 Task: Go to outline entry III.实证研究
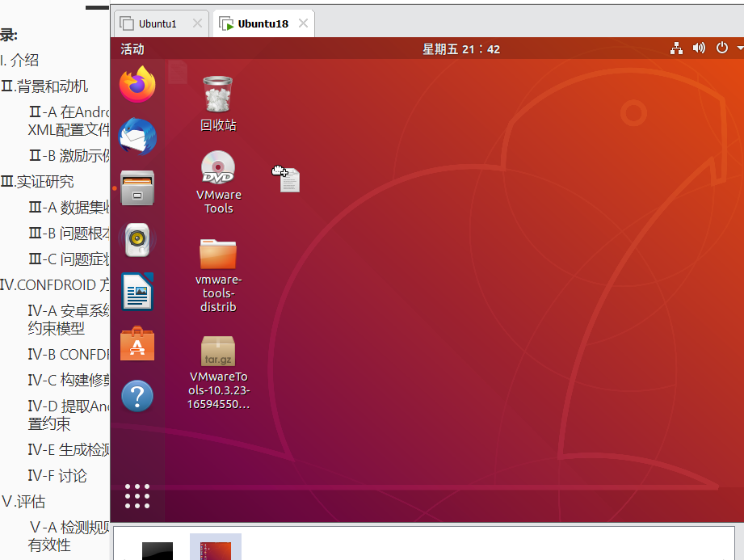point(37,182)
